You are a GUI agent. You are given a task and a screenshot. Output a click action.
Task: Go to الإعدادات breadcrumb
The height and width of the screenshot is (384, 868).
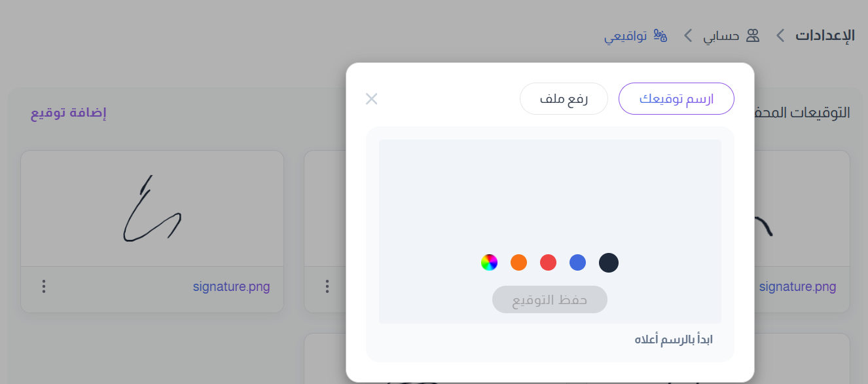(x=825, y=35)
